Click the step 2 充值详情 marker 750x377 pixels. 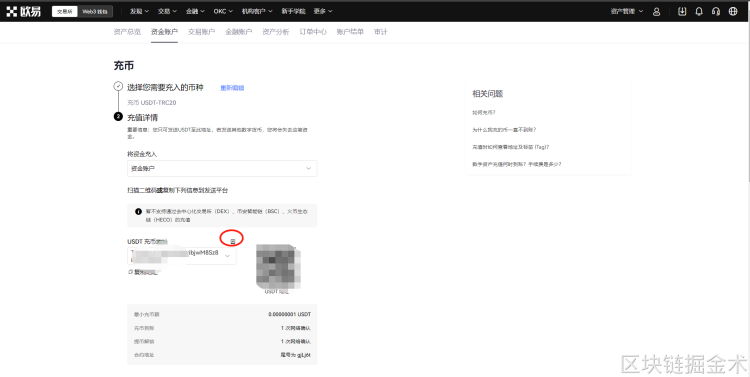118,116
